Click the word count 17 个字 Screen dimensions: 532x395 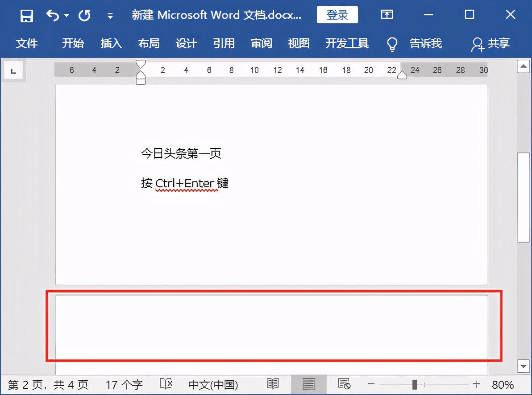point(124,385)
